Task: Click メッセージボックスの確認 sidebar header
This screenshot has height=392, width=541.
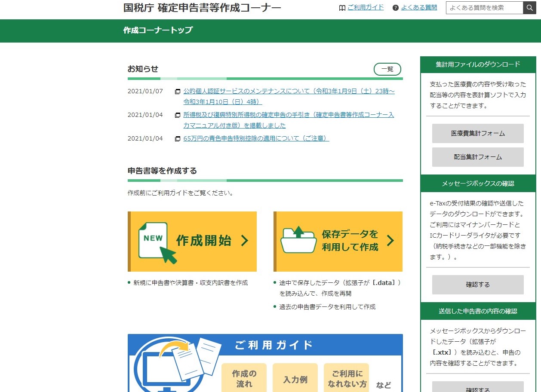Action: [478, 184]
